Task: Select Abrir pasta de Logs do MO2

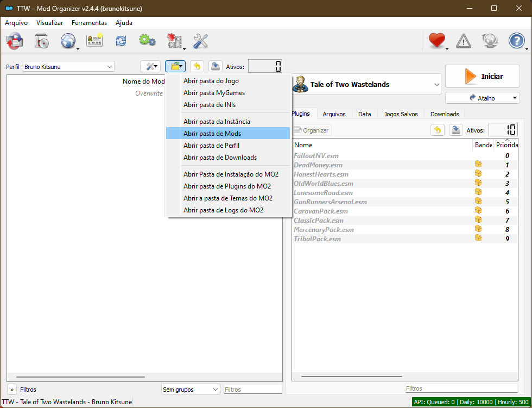Action: (228, 210)
